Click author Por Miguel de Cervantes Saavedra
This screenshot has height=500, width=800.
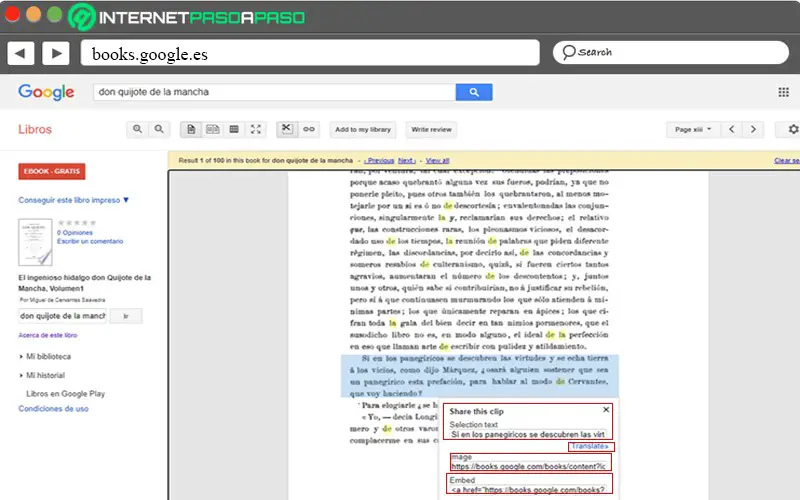(62, 300)
